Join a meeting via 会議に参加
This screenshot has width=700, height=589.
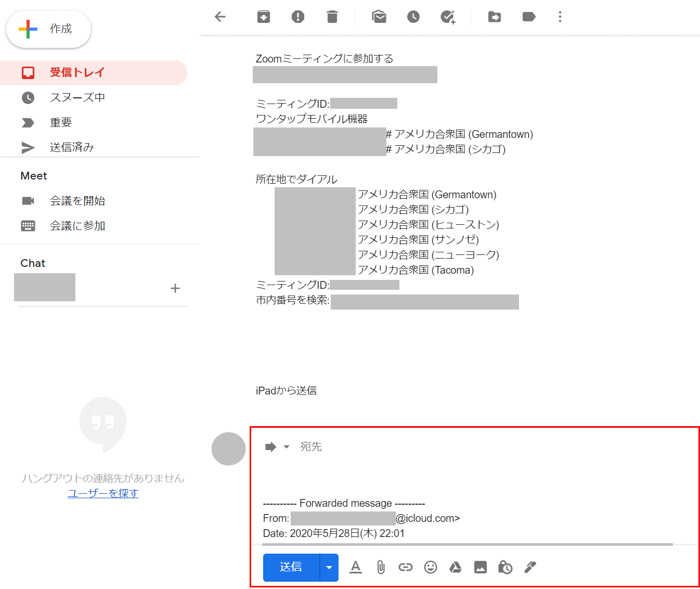[77, 226]
